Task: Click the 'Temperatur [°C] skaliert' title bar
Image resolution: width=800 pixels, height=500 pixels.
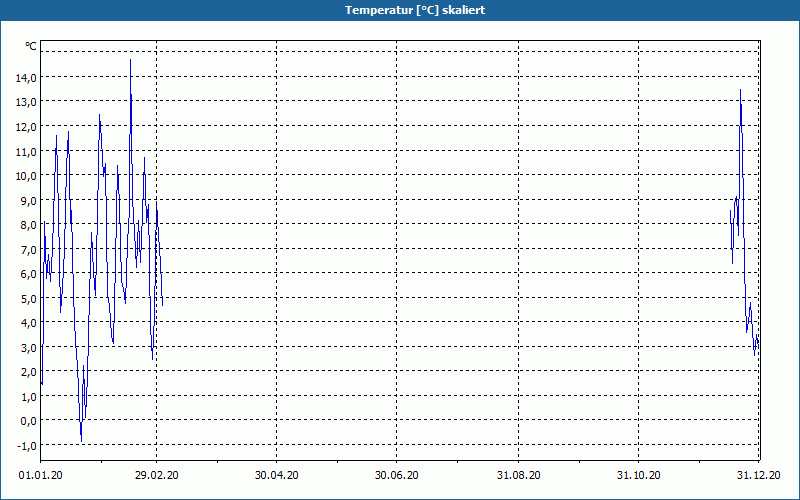Action: pos(400,10)
